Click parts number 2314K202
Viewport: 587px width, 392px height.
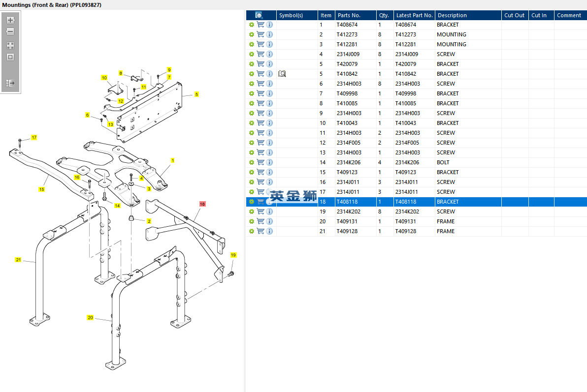[x=349, y=211]
